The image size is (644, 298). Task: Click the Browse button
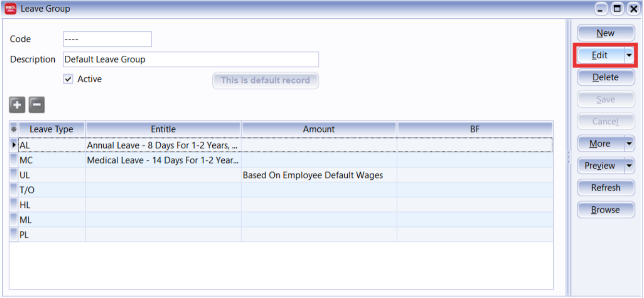click(606, 210)
